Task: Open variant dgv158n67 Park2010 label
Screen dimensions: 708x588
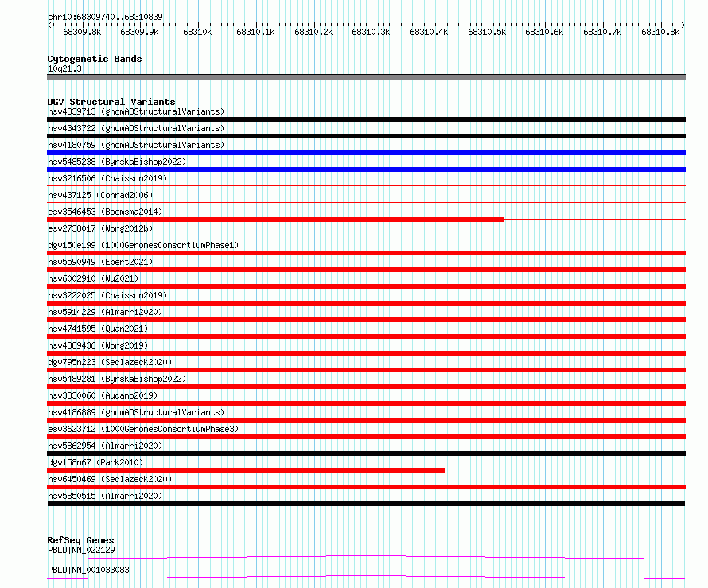Action: (x=95, y=462)
